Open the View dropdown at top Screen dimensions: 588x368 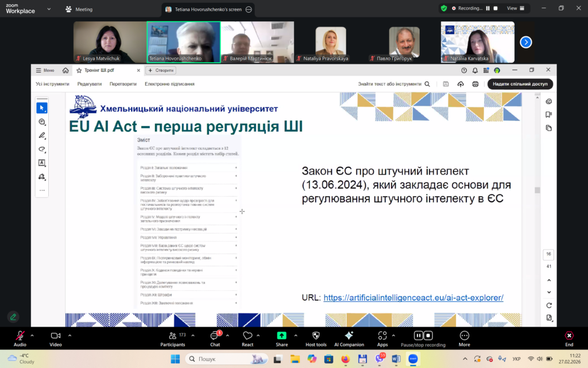pos(514,9)
